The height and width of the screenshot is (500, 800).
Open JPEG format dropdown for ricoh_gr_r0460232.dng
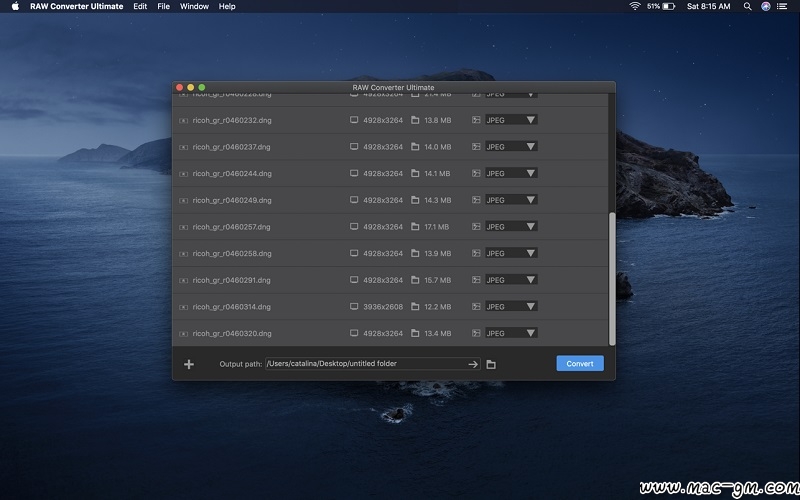pyautogui.click(x=511, y=120)
